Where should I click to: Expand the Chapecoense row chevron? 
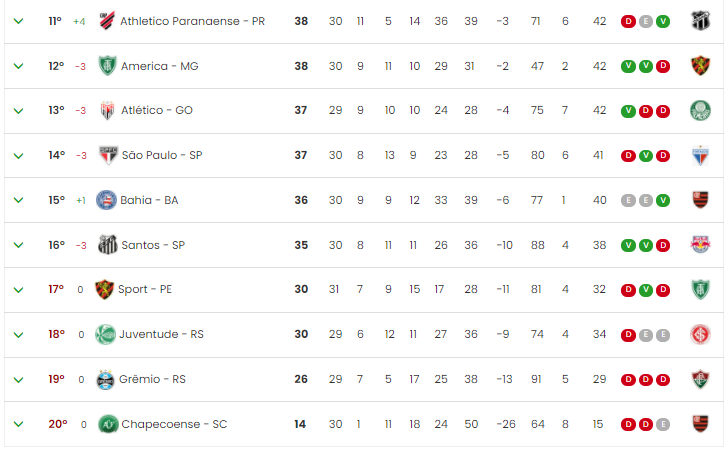point(19,424)
